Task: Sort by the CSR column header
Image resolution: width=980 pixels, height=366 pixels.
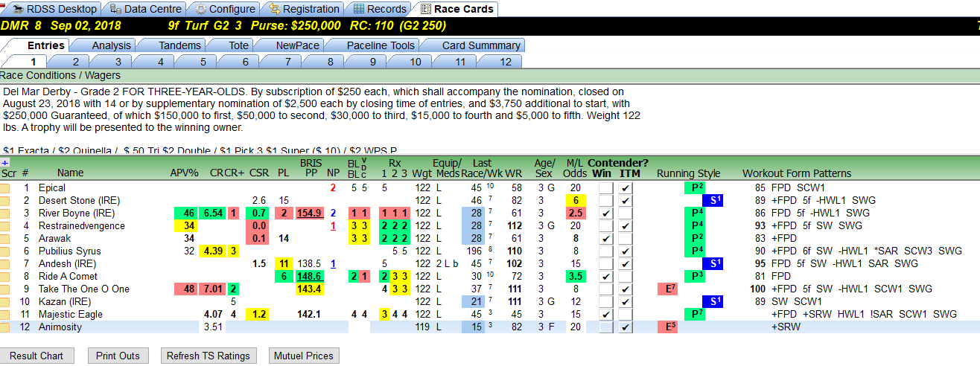Action: (x=259, y=173)
